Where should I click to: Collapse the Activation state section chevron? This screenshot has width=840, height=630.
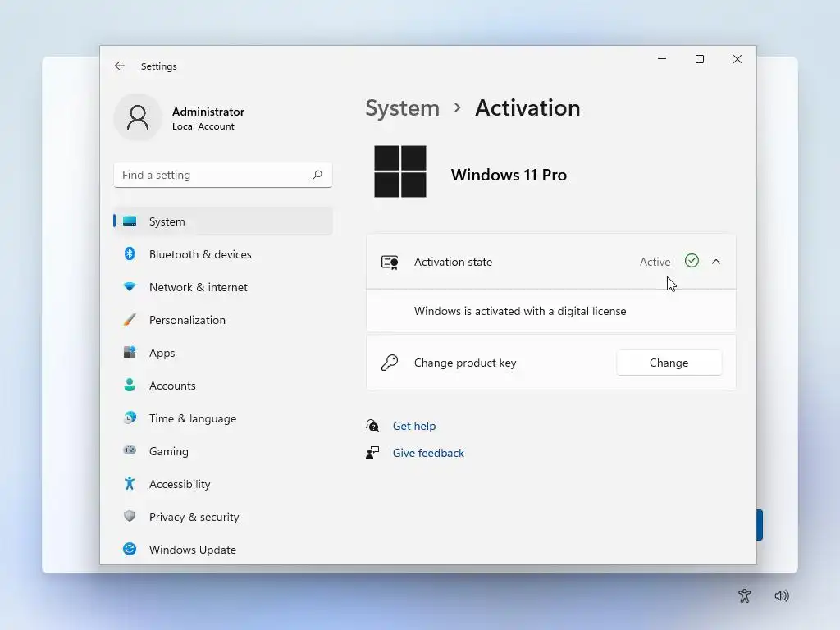[x=716, y=262]
